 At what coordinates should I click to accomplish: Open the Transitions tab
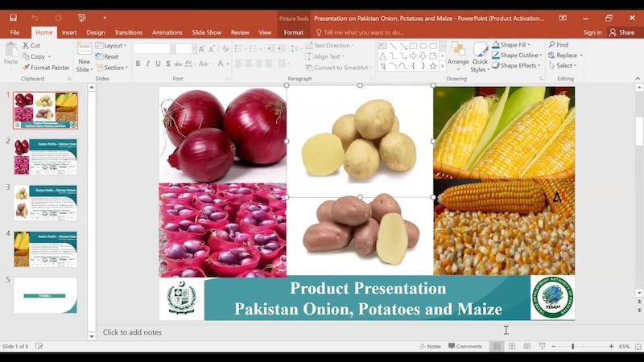tap(128, 32)
